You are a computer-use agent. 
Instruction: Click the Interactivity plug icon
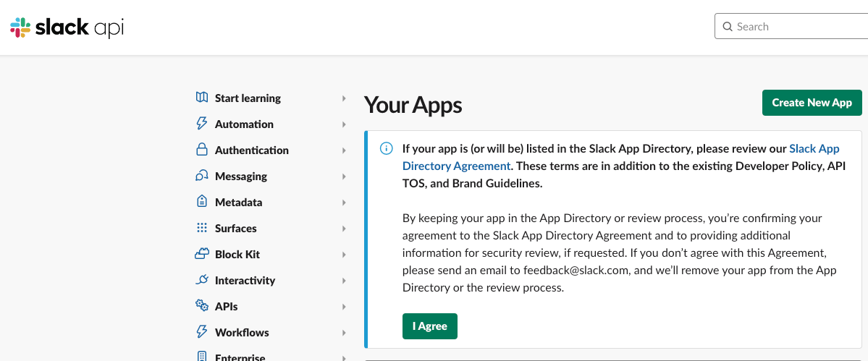point(202,280)
